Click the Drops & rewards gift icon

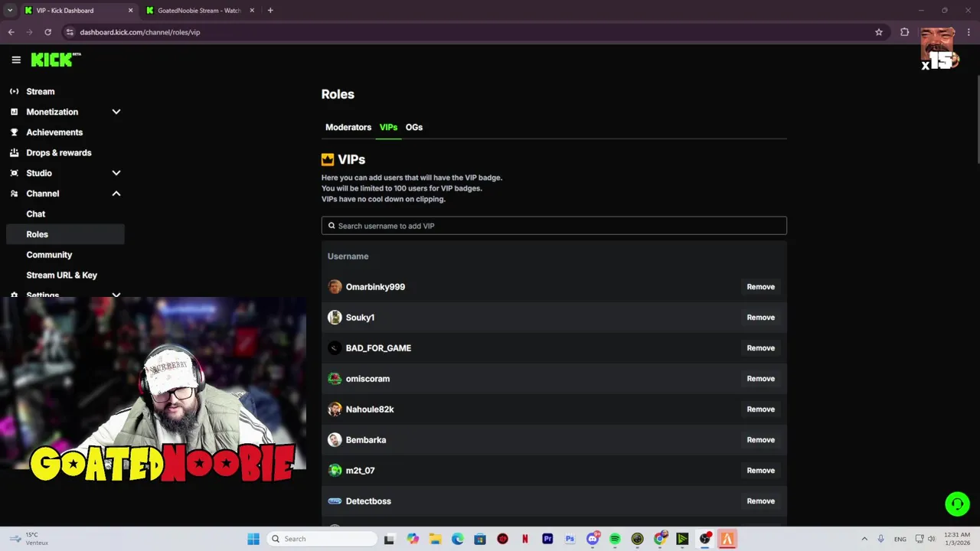tap(14, 152)
